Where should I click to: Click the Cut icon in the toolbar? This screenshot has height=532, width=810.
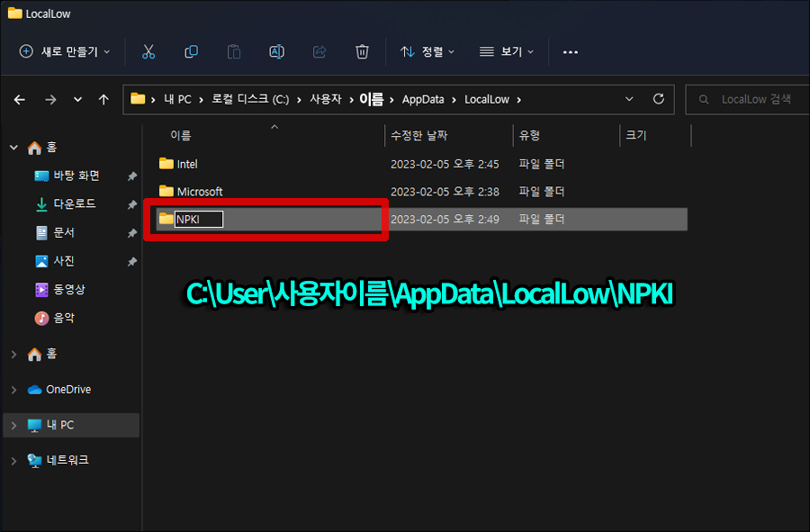pyautogui.click(x=148, y=51)
